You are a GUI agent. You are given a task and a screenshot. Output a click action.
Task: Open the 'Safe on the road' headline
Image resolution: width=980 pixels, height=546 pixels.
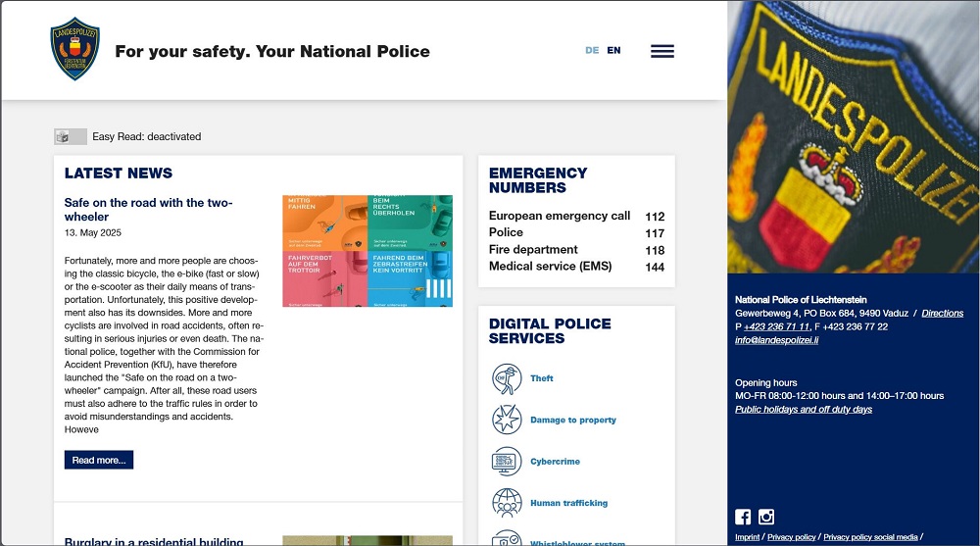click(148, 210)
